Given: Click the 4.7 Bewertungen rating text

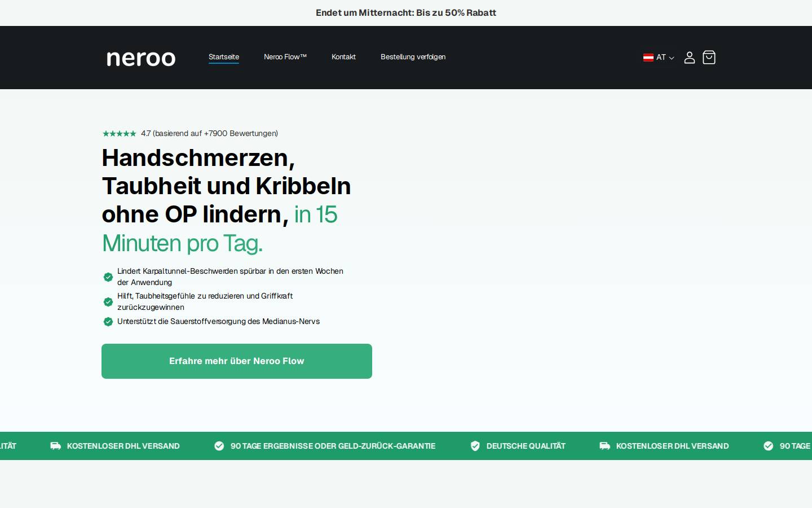Looking at the screenshot, I should (209, 134).
